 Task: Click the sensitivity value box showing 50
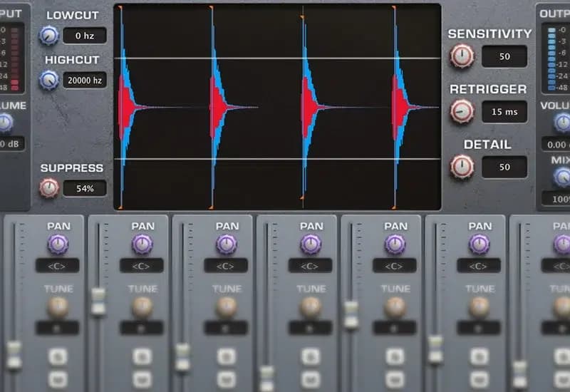point(504,56)
